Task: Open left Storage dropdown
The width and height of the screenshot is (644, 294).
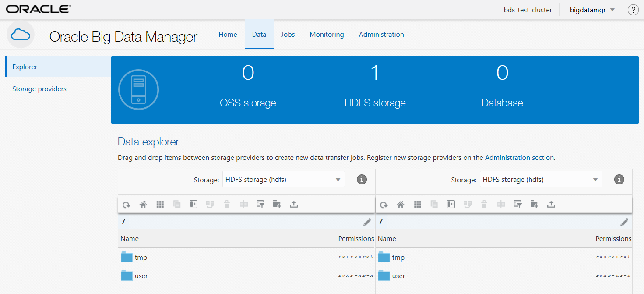Action: point(284,179)
